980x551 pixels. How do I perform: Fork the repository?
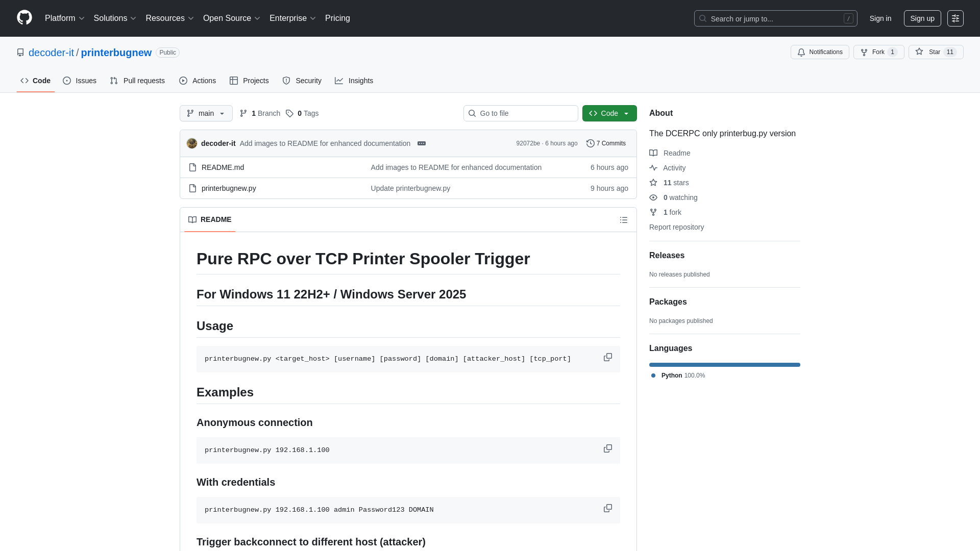[x=874, y=52]
